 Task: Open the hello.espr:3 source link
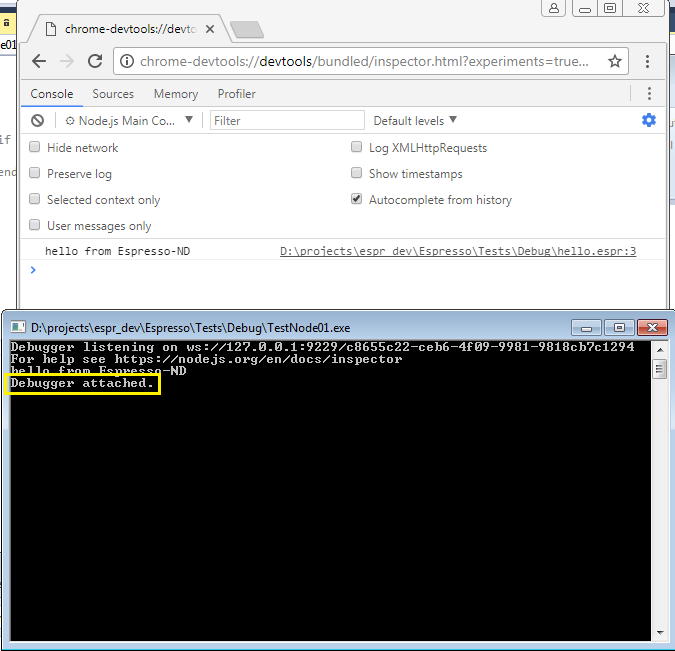(x=458, y=251)
